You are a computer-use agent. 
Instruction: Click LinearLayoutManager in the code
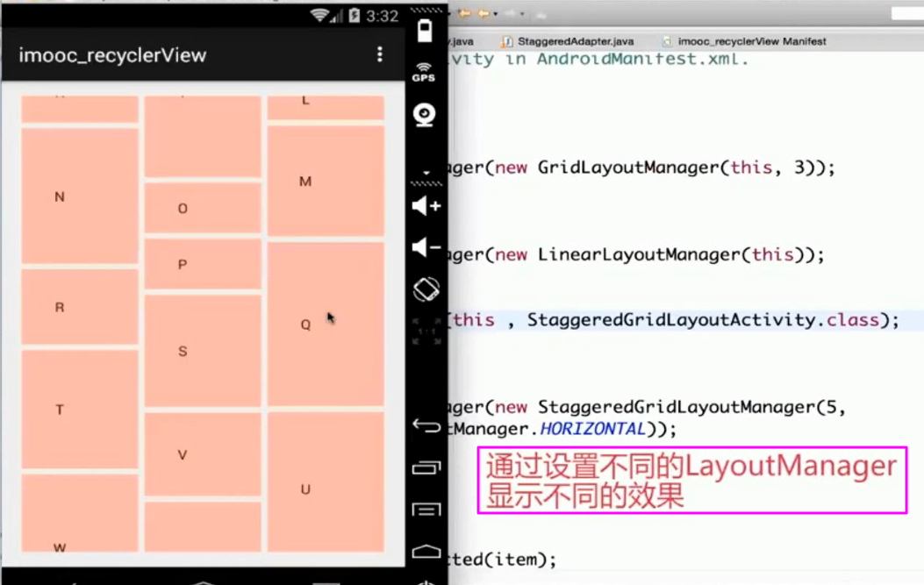click(x=640, y=254)
